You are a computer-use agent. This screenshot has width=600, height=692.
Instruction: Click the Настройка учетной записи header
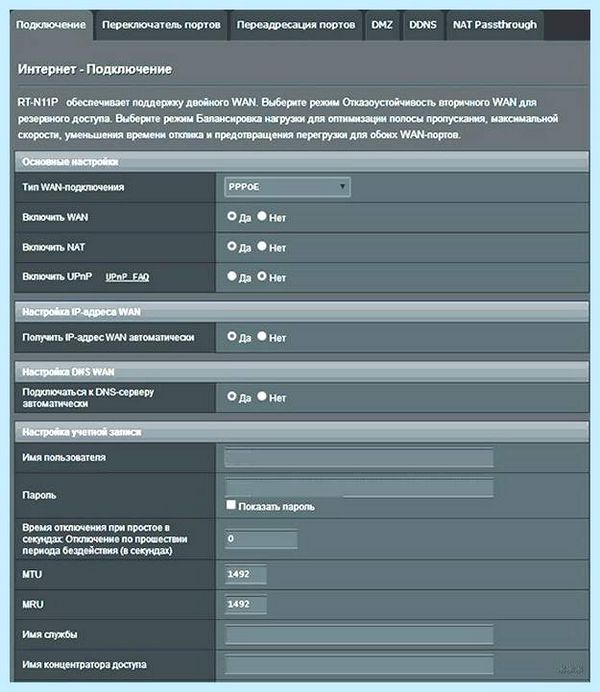pyautogui.click(x=302, y=432)
